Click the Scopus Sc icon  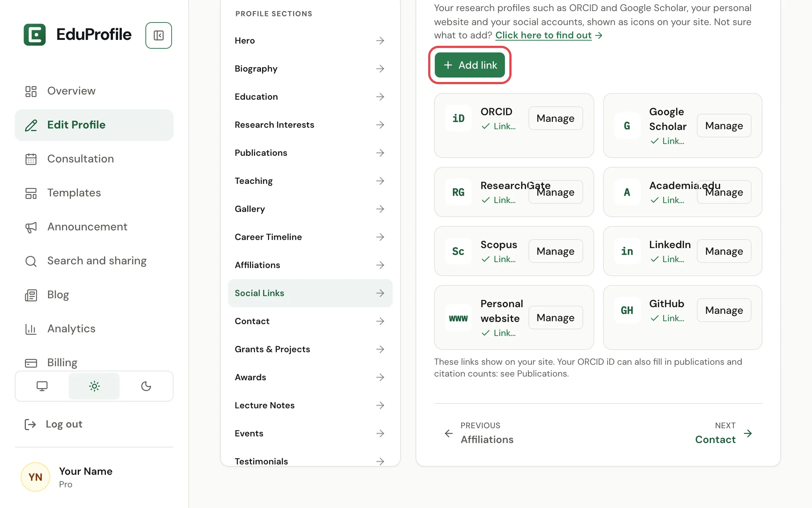[458, 251]
